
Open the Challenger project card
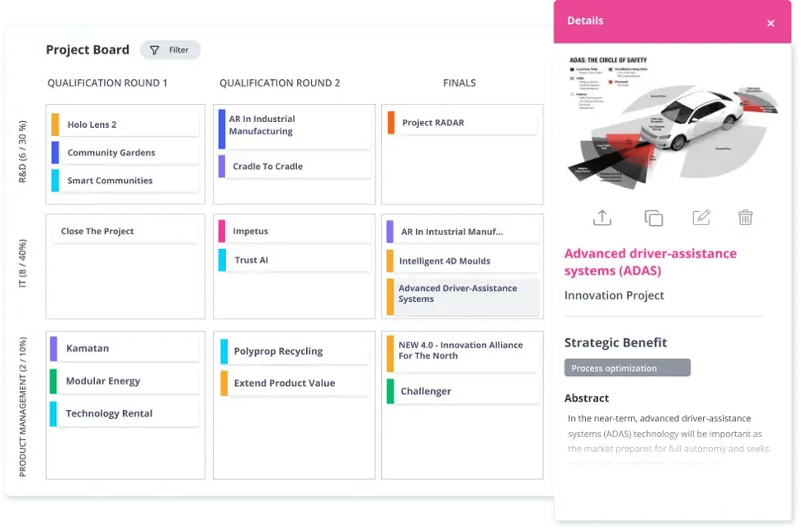462,392
